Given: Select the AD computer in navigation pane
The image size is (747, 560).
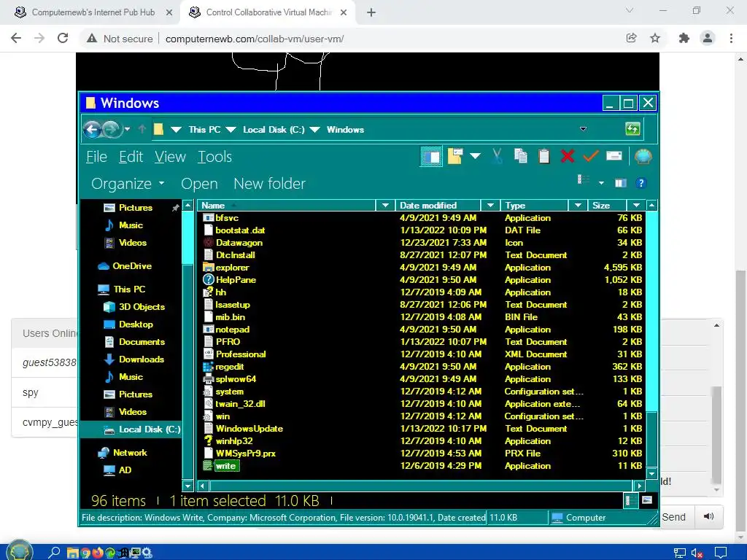Looking at the screenshot, I should [x=117, y=470].
